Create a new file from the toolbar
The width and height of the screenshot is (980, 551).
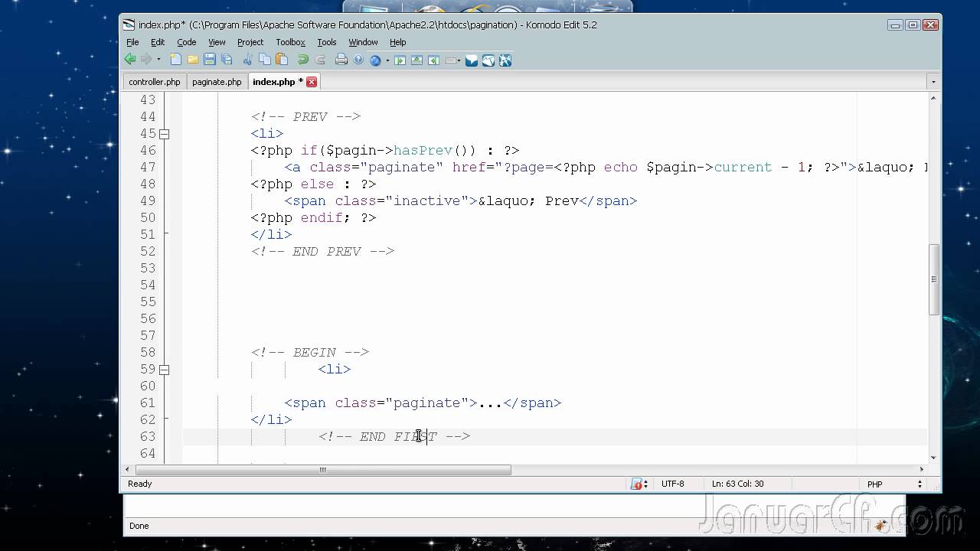[176, 60]
